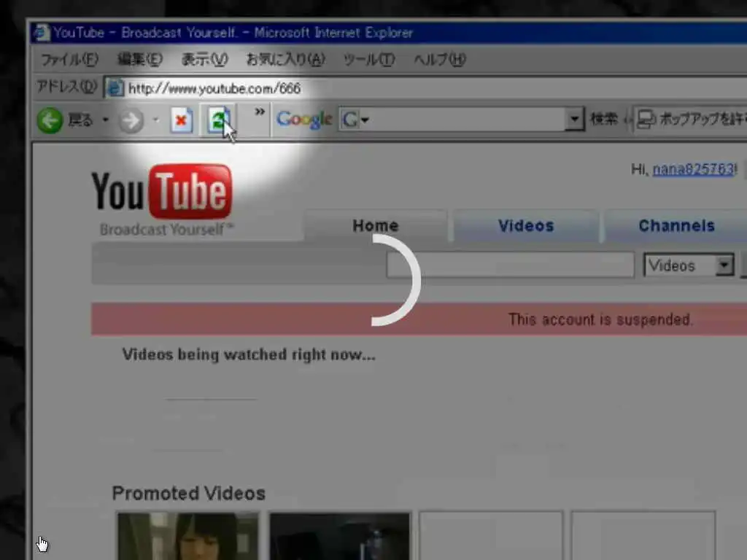
Task: Click the third empty promoted video slot
Action: (491, 536)
